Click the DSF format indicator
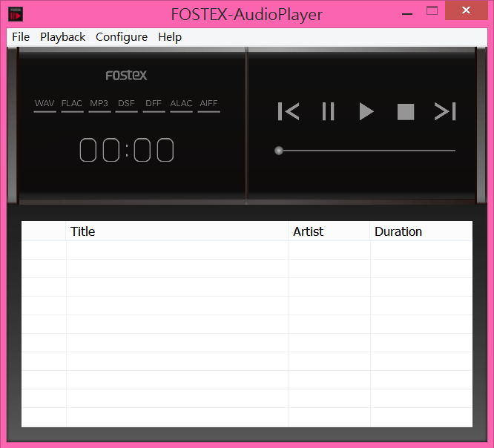Image resolution: width=494 pixels, height=448 pixels. 126,105
